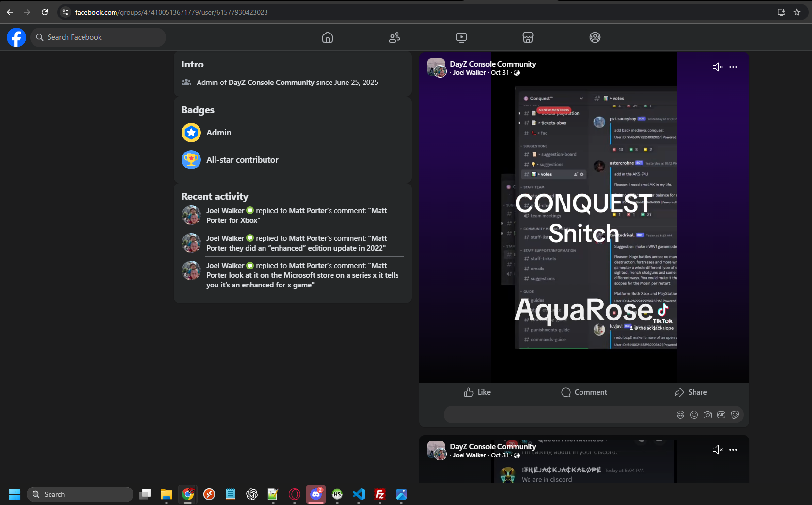Add a sticker to the comment
Viewport: 812px width, 505px height.
(x=735, y=415)
